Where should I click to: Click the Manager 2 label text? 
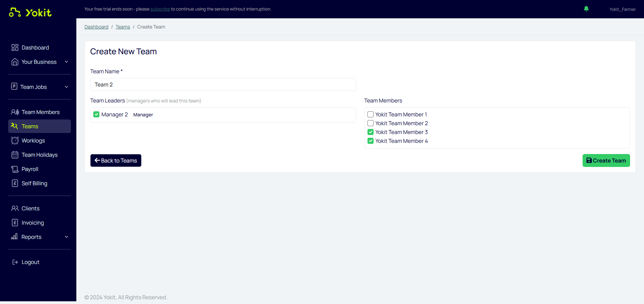pos(115,114)
